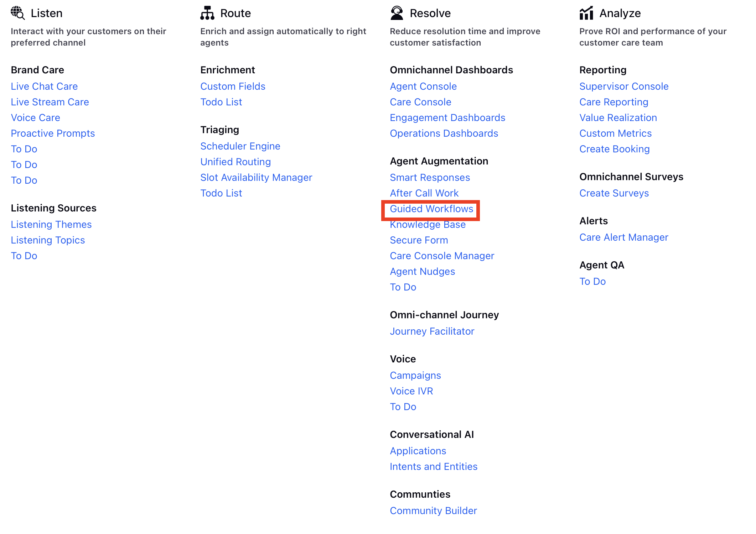This screenshot has width=756, height=534.
Task: Open Journey Facilitator
Action: coord(432,331)
